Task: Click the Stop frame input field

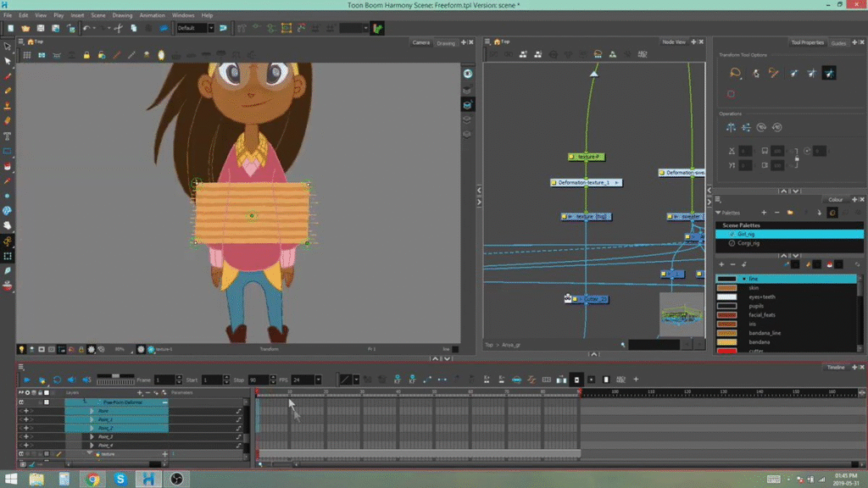Action: click(258, 380)
